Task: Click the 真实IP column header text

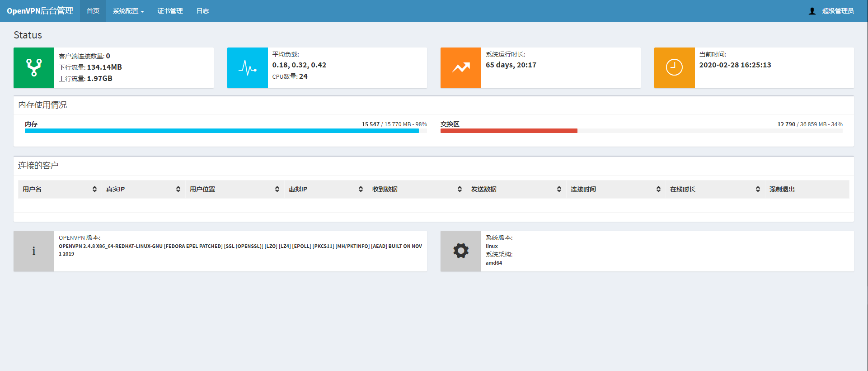Action: [115, 189]
